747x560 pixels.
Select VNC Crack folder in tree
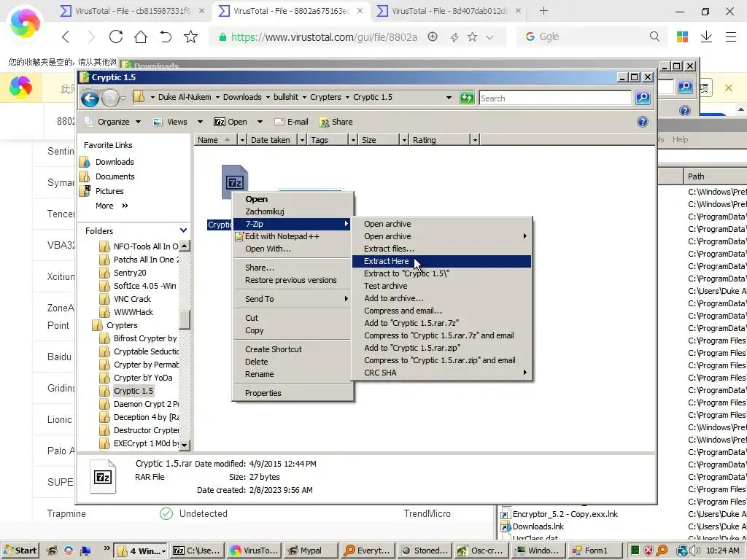(x=132, y=299)
